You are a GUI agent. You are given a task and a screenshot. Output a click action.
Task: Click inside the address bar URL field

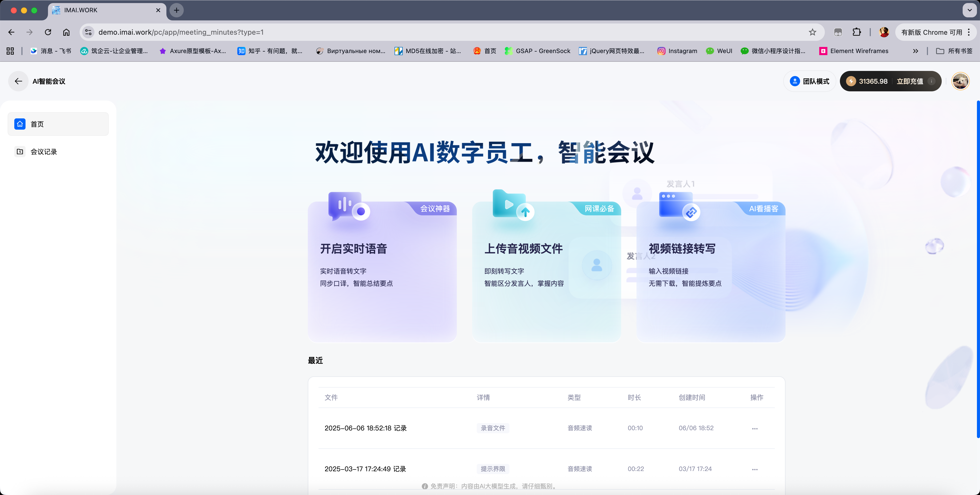coord(266,32)
